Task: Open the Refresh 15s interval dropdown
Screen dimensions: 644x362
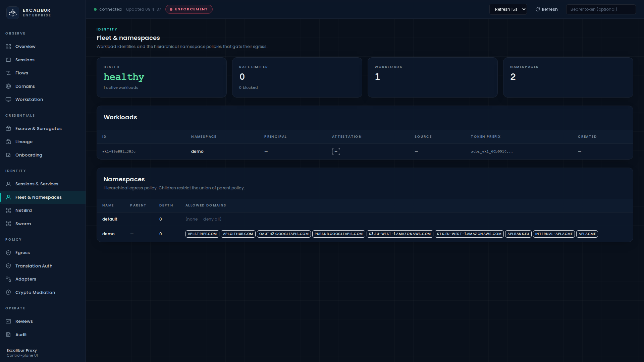Action: click(508, 9)
